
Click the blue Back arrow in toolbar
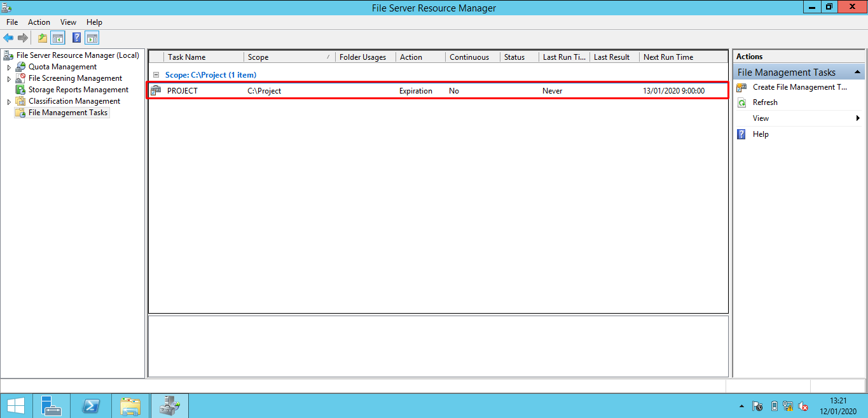[8, 38]
